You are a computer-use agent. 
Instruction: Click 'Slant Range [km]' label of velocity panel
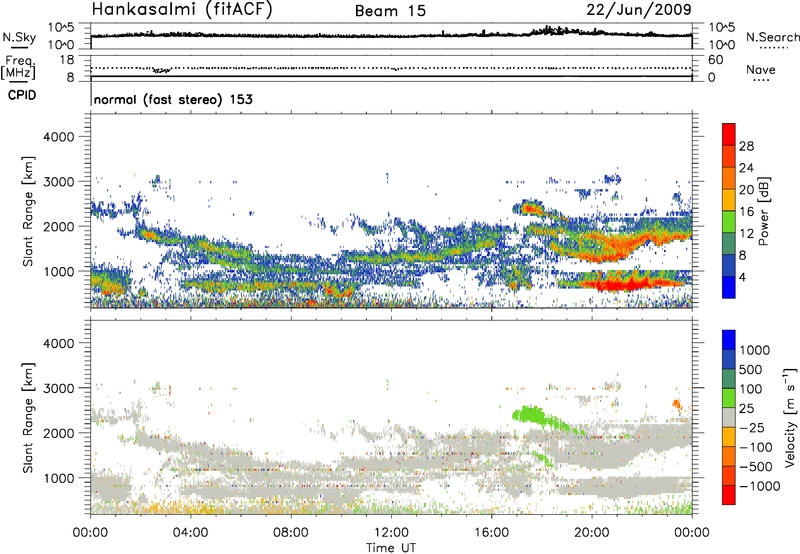28,418
